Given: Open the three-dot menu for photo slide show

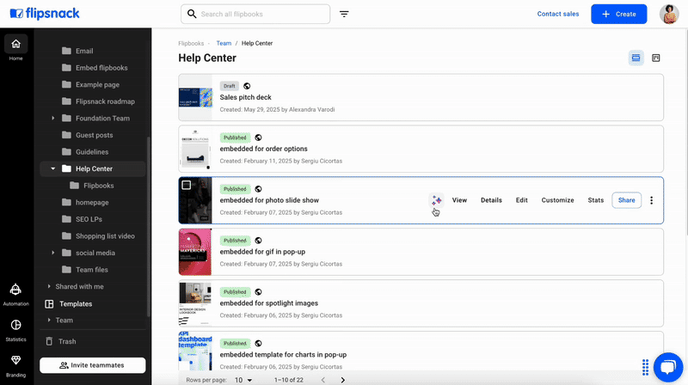Looking at the screenshot, I should pyautogui.click(x=652, y=200).
